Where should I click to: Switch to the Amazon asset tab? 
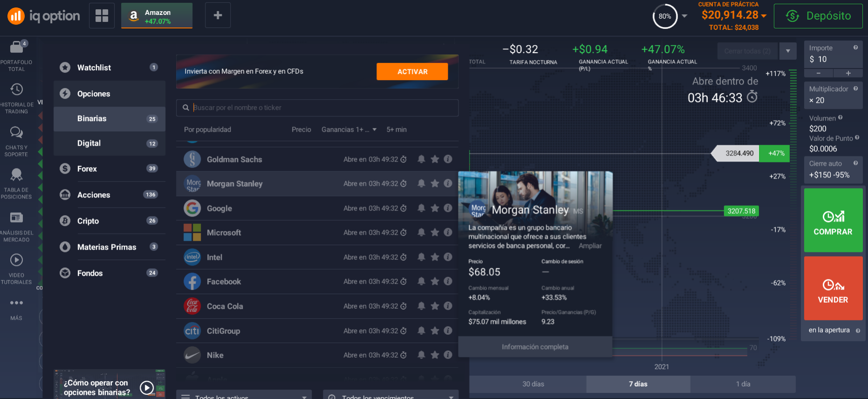157,16
